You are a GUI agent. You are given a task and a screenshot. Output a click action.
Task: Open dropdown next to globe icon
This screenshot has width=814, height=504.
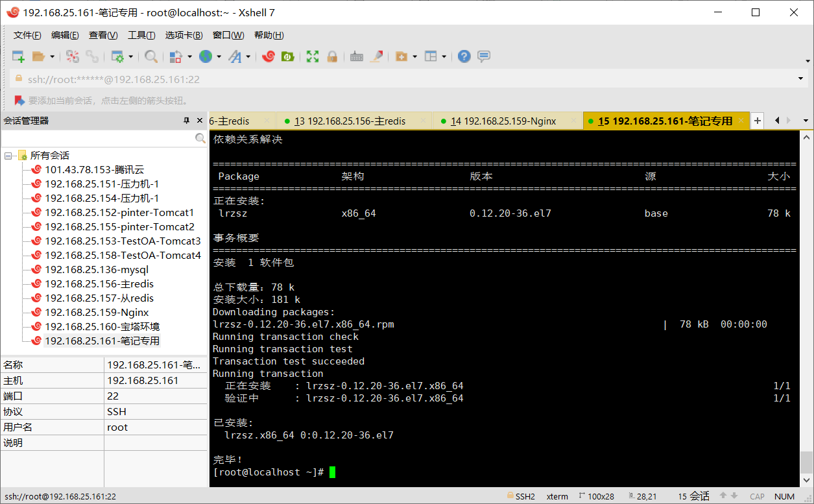point(219,57)
